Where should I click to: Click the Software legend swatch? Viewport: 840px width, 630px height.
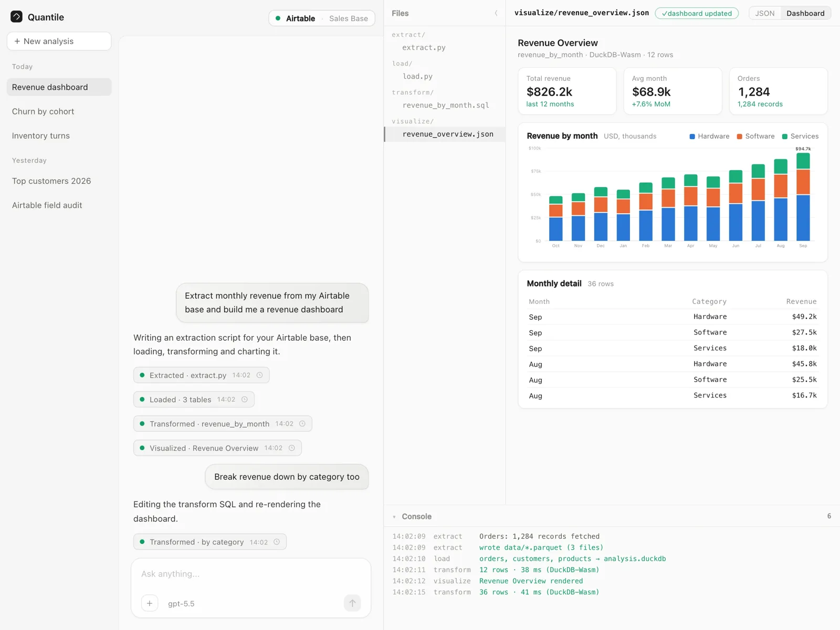pyautogui.click(x=739, y=136)
